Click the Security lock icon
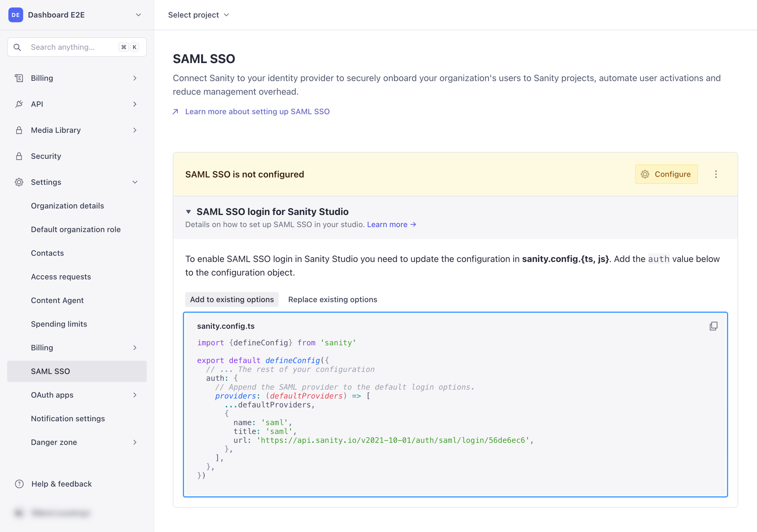The height and width of the screenshot is (532, 757). [19, 156]
